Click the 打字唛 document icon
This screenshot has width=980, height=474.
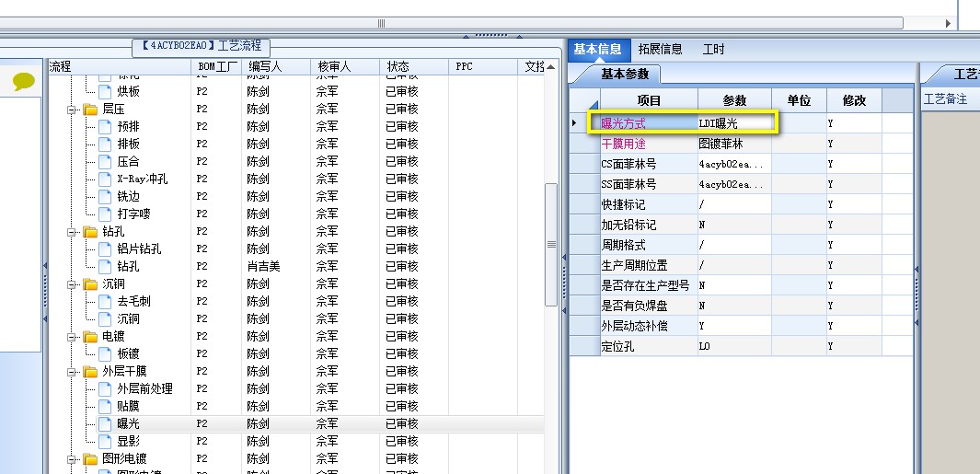coord(105,214)
